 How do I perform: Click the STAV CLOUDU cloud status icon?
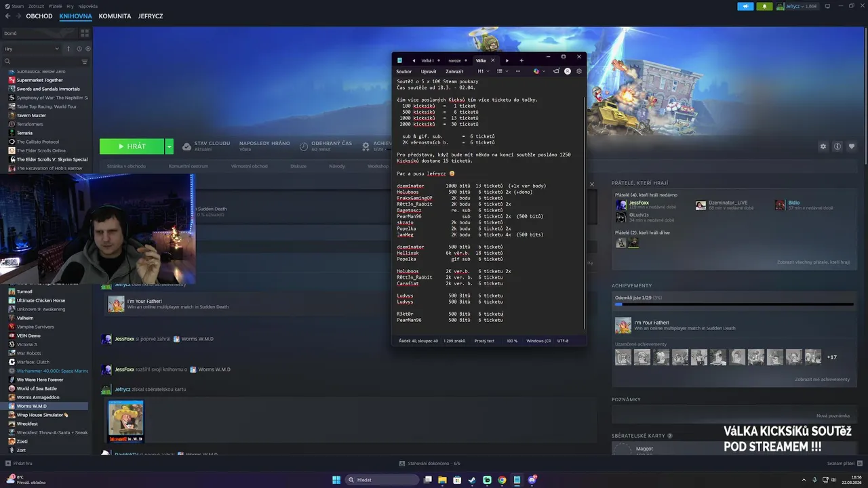[x=186, y=146]
